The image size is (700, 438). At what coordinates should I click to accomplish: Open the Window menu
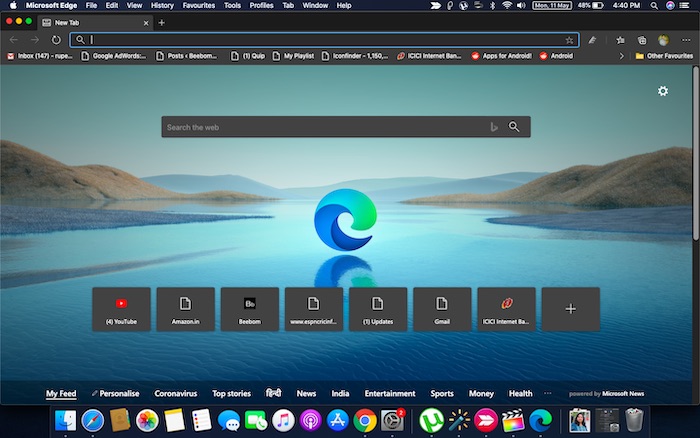pos(315,5)
